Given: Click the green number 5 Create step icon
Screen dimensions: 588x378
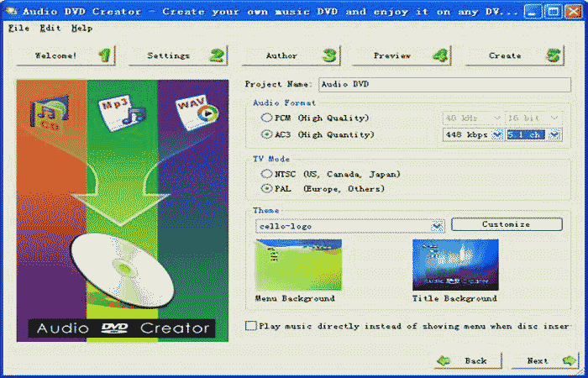Looking at the screenshot, I should (x=553, y=56).
